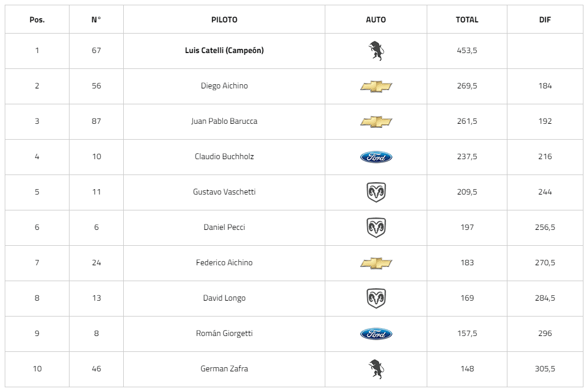Click the Dodge logo next to David Longo
The height and width of the screenshot is (392, 587).
click(x=376, y=298)
